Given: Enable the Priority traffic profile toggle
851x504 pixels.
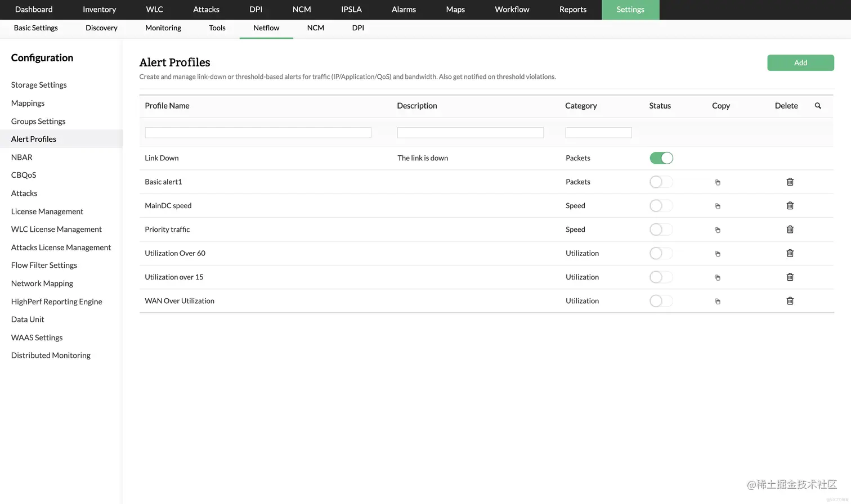Looking at the screenshot, I should pyautogui.click(x=661, y=229).
